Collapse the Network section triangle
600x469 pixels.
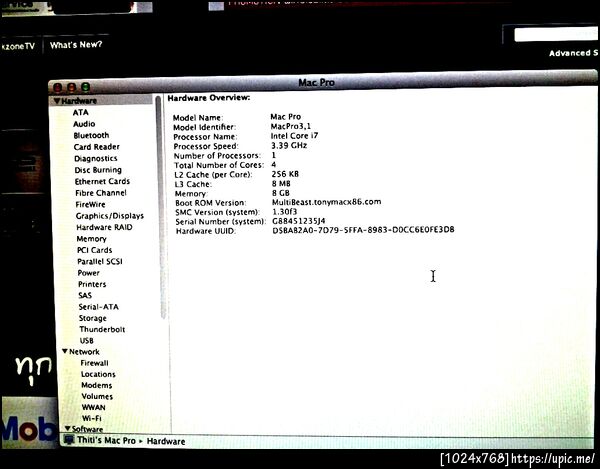point(65,351)
